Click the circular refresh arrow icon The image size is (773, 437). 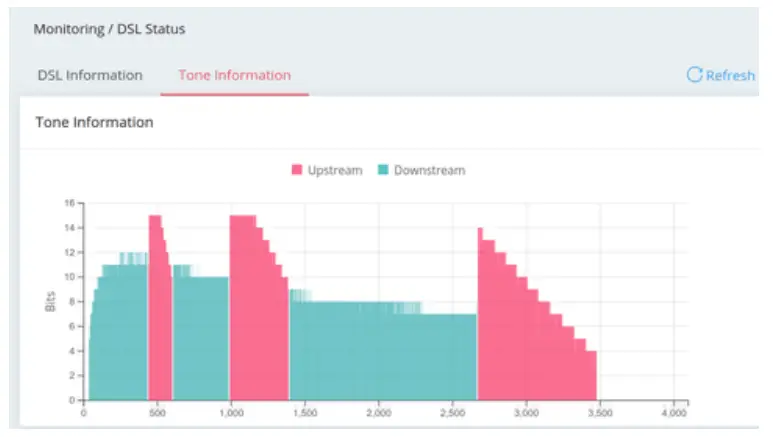tap(695, 74)
